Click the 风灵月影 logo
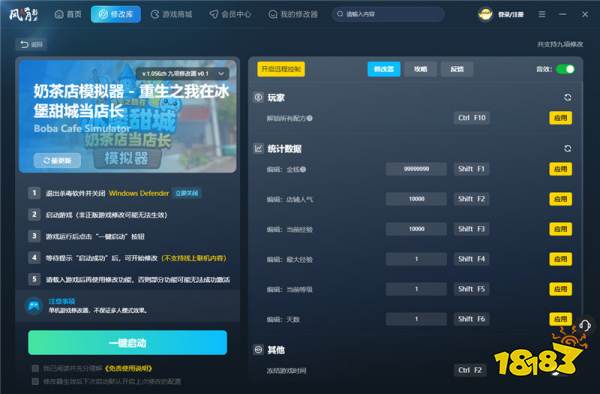This screenshot has height=394, width=600. pos(23,15)
